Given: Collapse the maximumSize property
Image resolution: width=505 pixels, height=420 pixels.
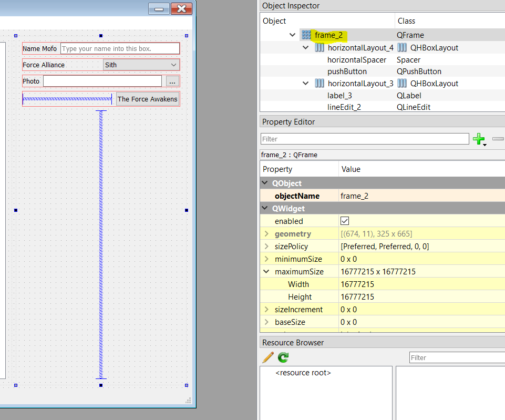Looking at the screenshot, I should tap(265, 271).
